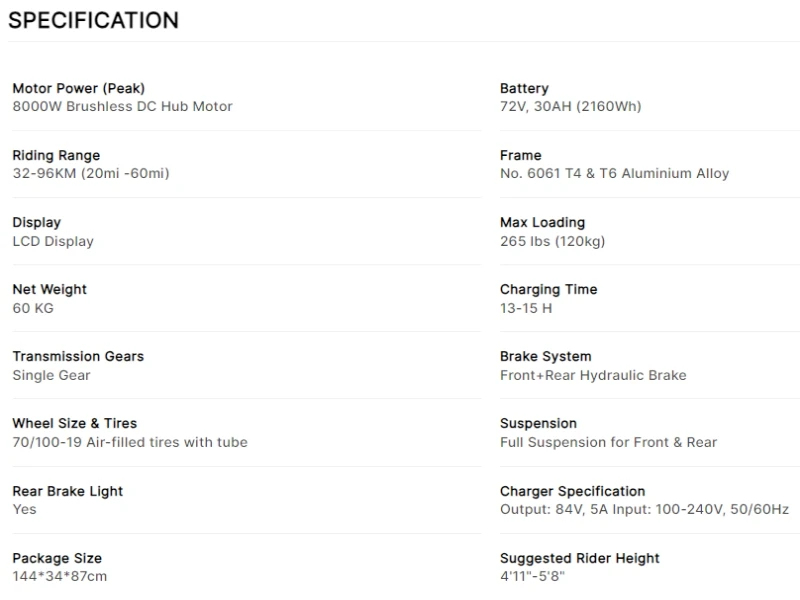Viewport: 800px width, 600px height.
Task: Select the Max Loading label
Action: click(542, 222)
